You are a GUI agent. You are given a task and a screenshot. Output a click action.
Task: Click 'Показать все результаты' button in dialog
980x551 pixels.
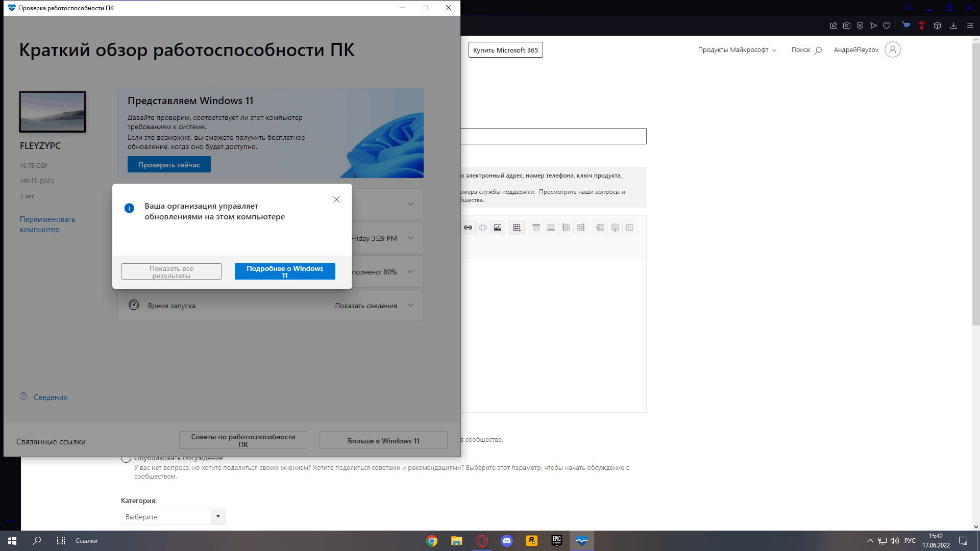tap(171, 271)
